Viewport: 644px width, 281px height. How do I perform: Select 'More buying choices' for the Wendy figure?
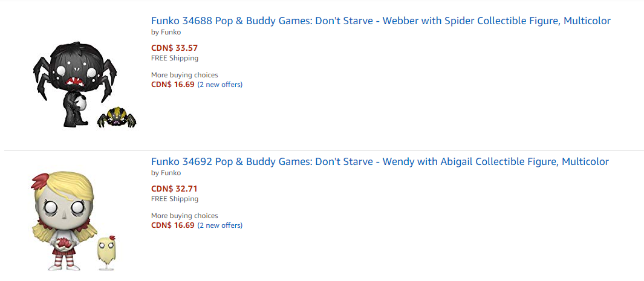[x=184, y=216]
